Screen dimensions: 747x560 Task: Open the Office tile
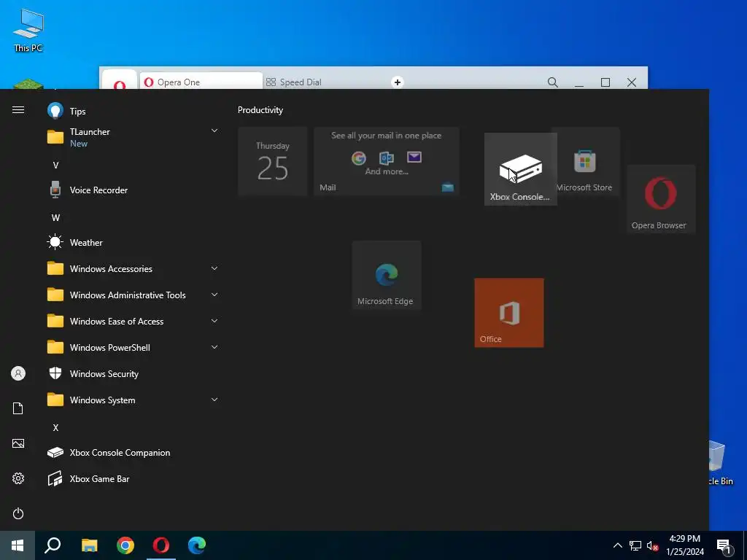pos(508,313)
